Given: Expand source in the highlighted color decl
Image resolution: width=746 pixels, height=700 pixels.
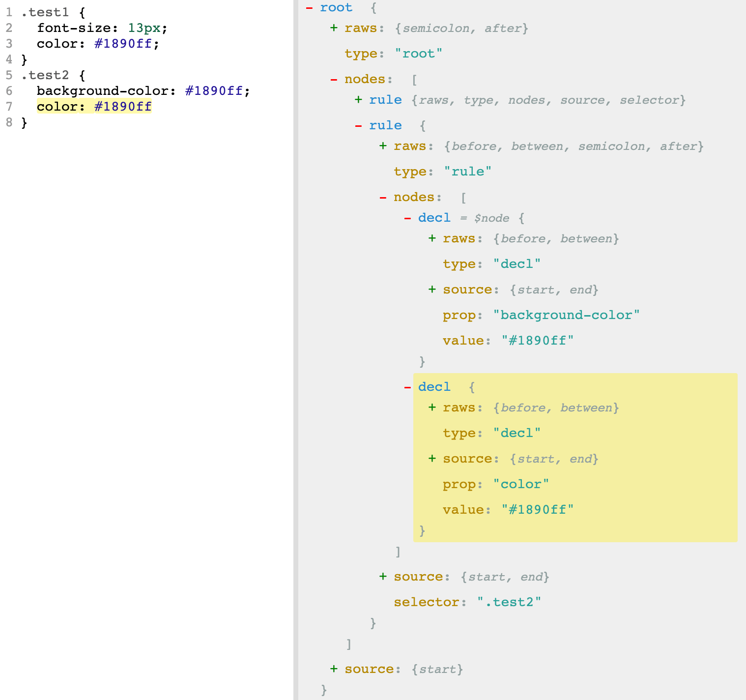Looking at the screenshot, I should pos(432,459).
